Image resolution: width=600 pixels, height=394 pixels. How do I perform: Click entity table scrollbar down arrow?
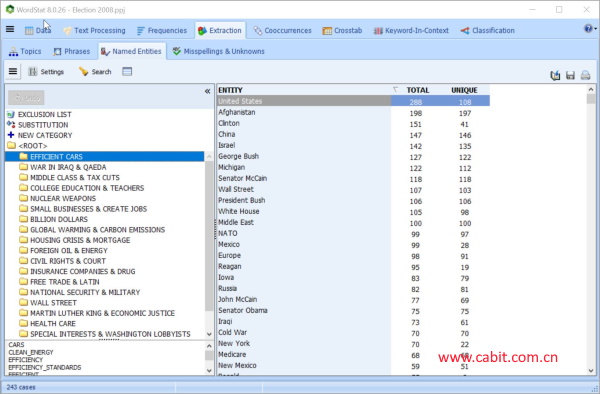(591, 370)
